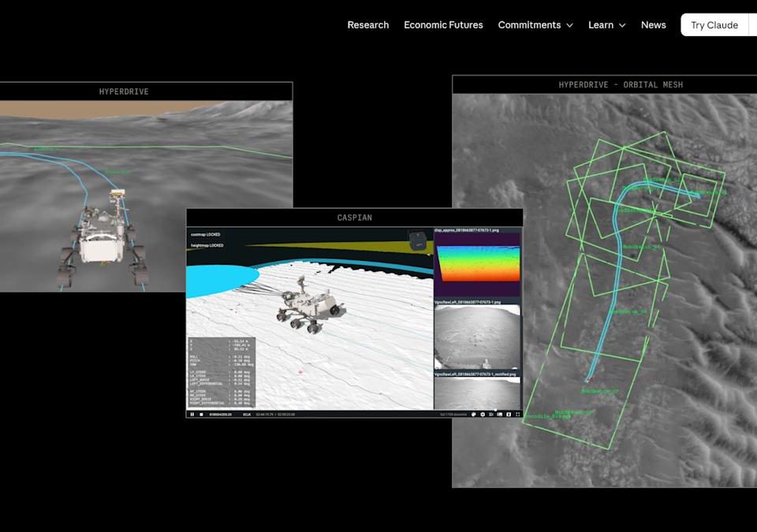
Task: Toggle pause on the CASPIAN playback
Action: 192,413
